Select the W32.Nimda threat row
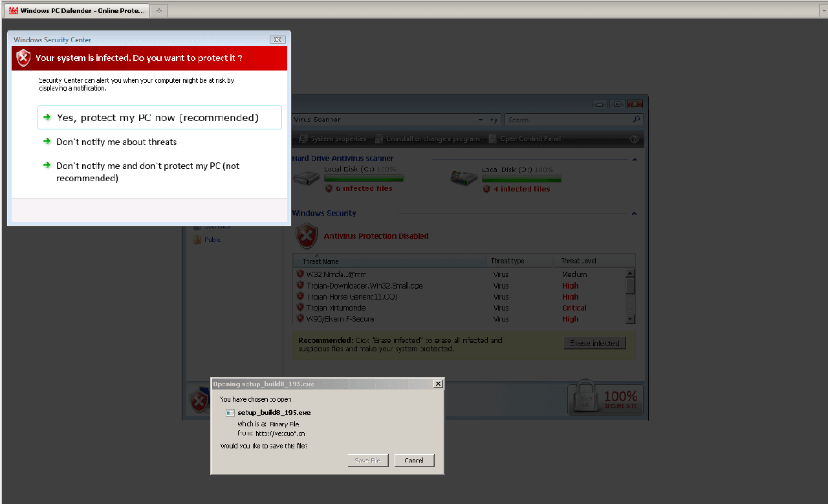Image resolution: width=828 pixels, height=504 pixels. 460,274
